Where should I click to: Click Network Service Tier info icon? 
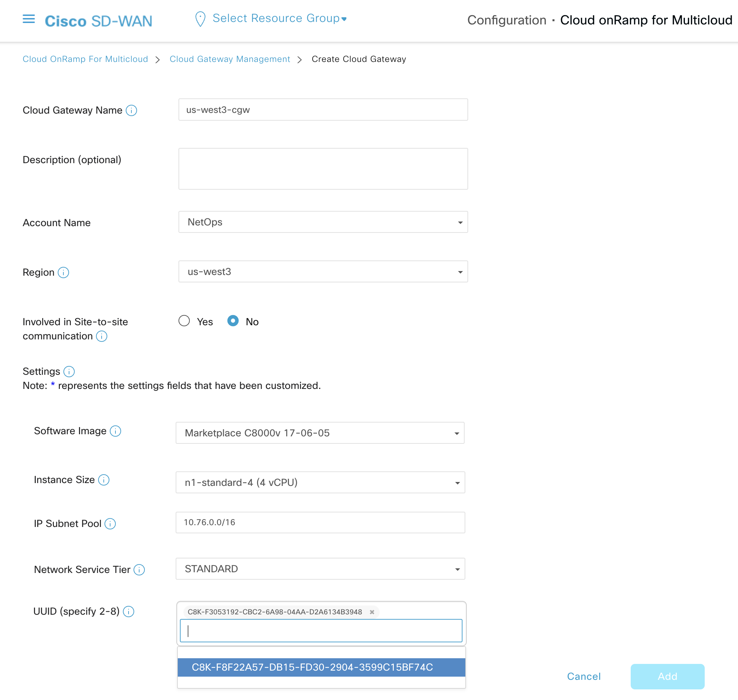139,570
